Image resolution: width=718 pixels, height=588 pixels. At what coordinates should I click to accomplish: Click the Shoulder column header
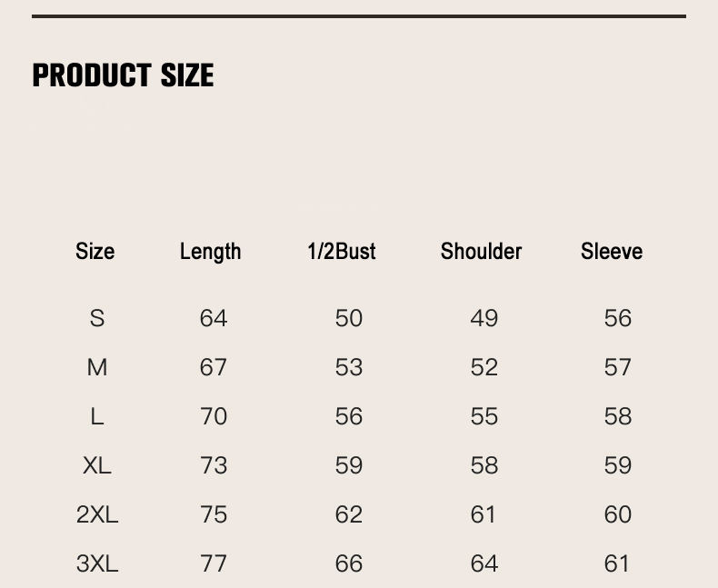coord(481,251)
